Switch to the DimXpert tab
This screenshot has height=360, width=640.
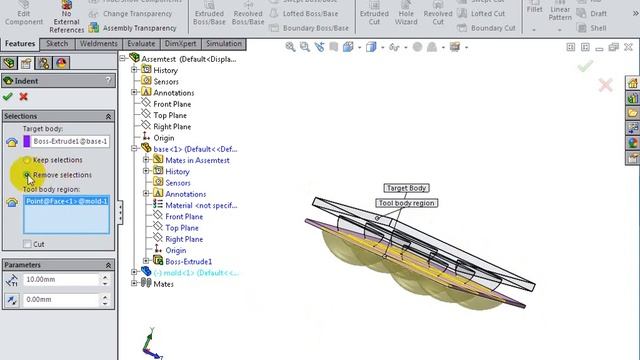coord(180,44)
